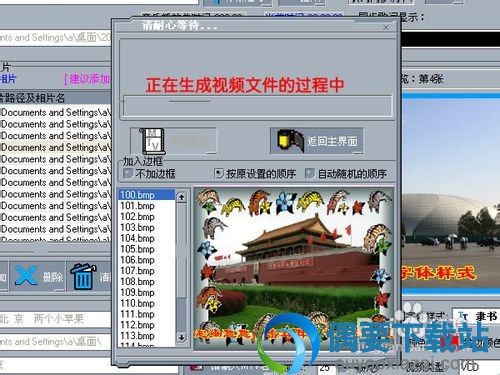500x375 pixels.
Task: Click the VCD video type field
Action: 479,366
